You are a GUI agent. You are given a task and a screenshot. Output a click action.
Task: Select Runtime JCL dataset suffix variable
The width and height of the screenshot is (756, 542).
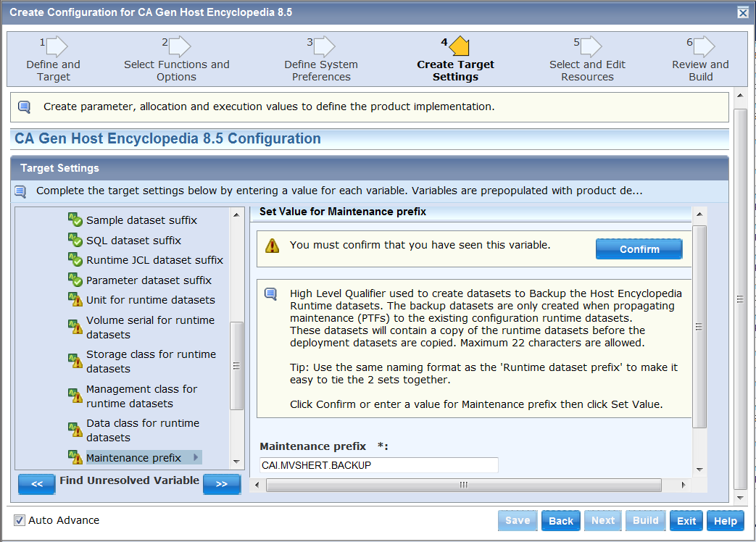point(155,260)
